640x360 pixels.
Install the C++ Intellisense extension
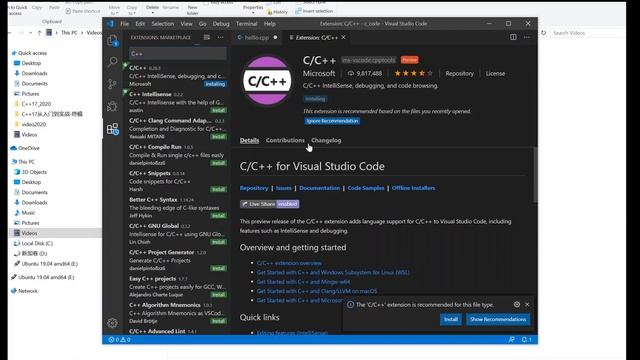click(x=218, y=110)
